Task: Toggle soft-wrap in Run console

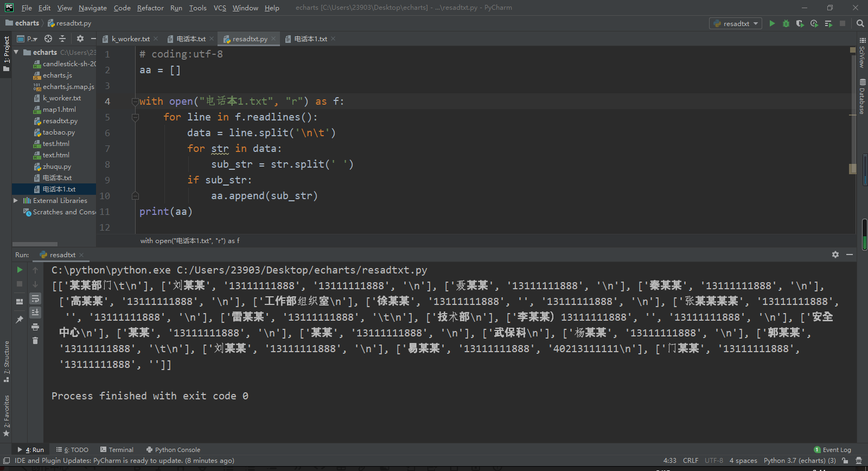Action: tap(35, 298)
